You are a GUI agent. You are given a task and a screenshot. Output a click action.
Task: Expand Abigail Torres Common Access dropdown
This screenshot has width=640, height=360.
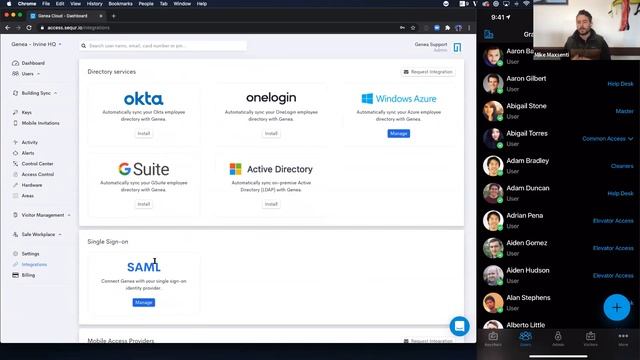[x=608, y=139]
